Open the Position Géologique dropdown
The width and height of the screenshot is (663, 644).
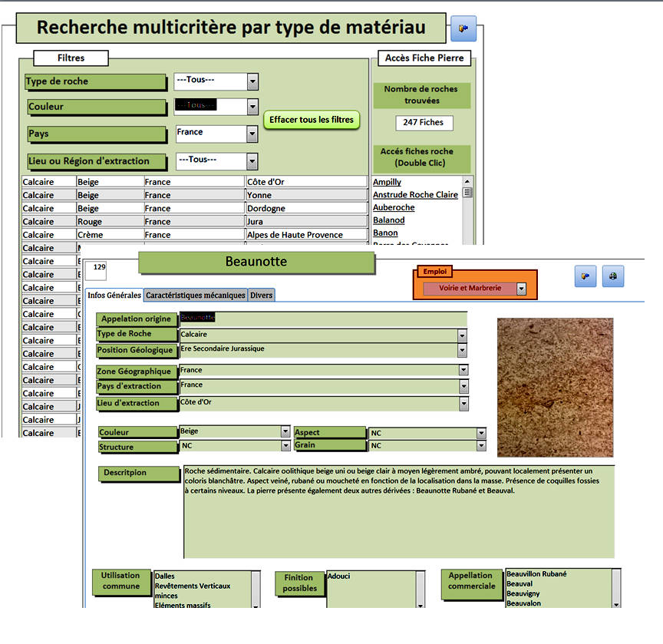point(462,350)
